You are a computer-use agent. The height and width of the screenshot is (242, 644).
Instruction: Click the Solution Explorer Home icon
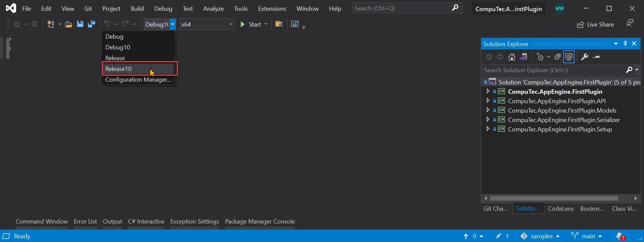[x=512, y=57]
